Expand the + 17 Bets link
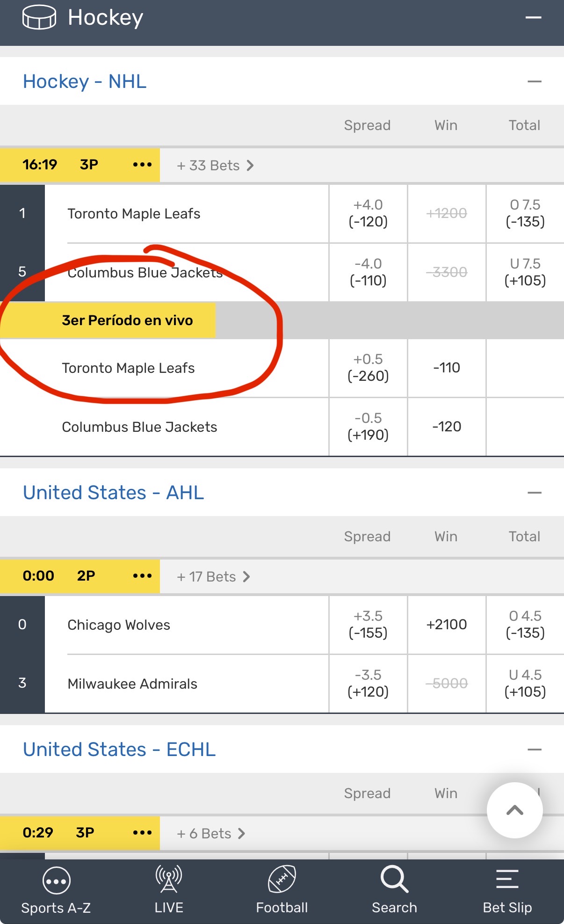Image resolution: width=564 pixels, height=924 pixels. (213, 576)
